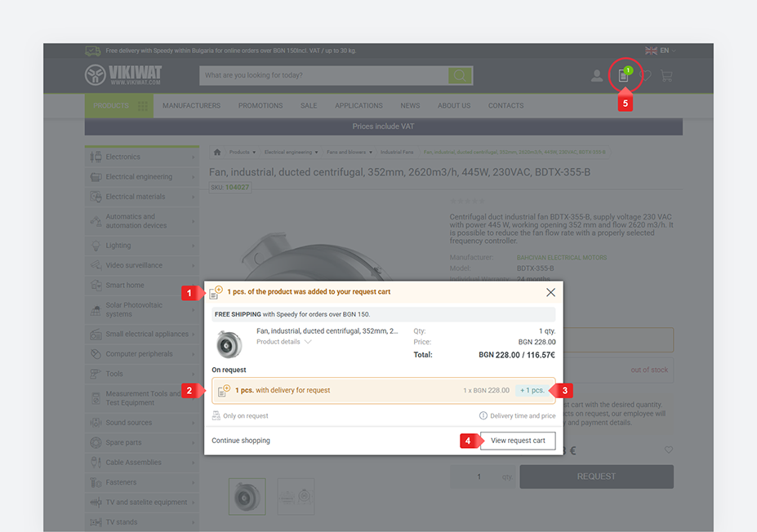Open the EN language dropdown

click(660, 51)
